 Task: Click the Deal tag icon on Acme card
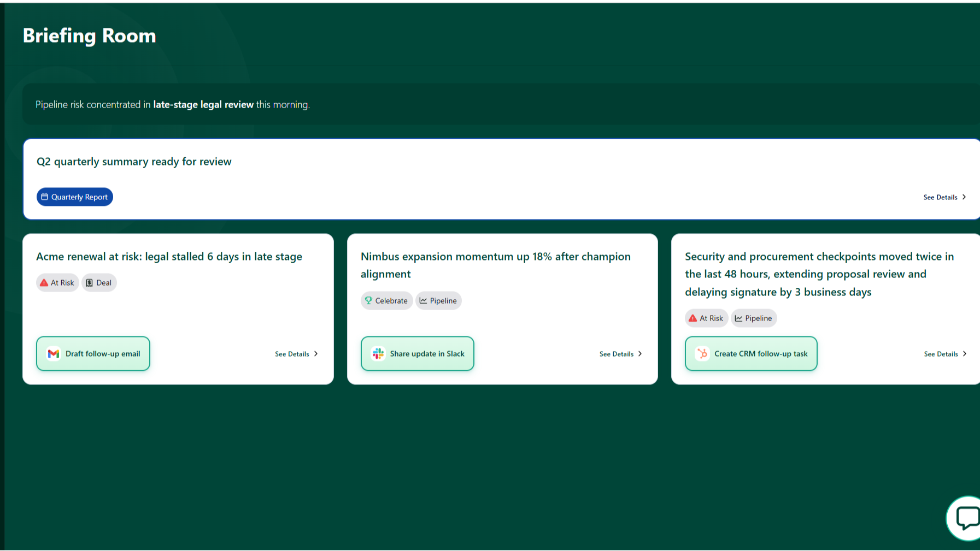(90, 283)
